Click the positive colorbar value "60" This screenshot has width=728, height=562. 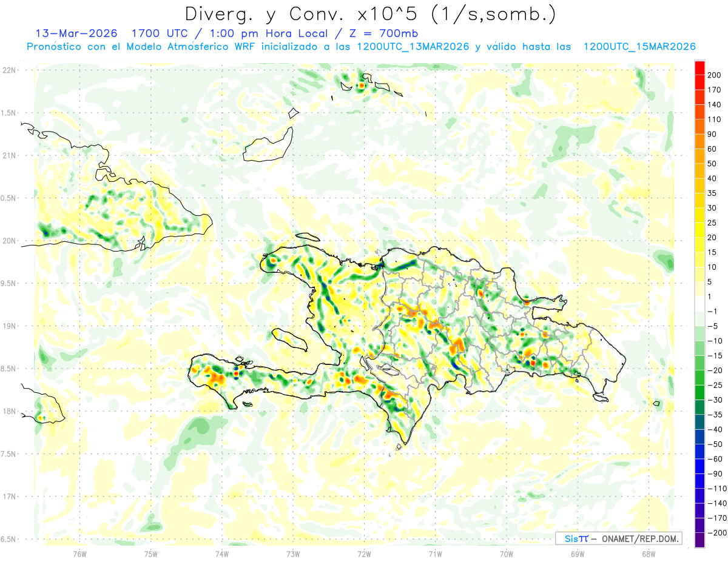(x=712, y=149)
